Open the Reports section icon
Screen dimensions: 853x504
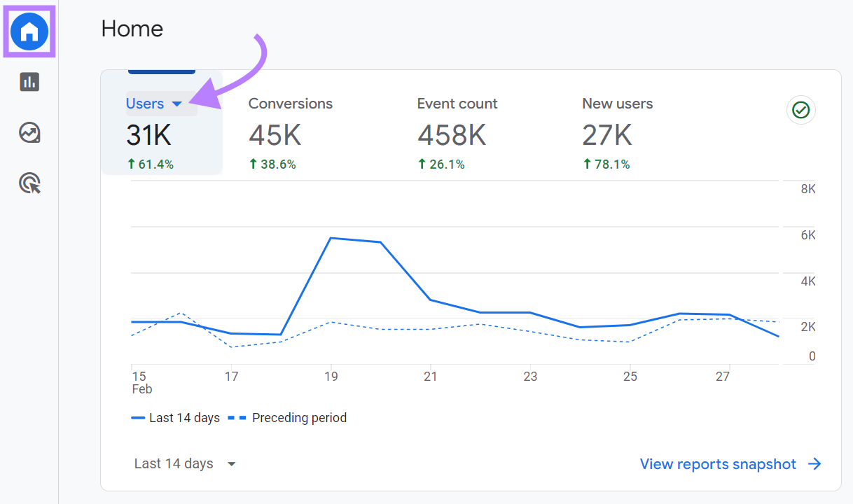tap(29, 82)
